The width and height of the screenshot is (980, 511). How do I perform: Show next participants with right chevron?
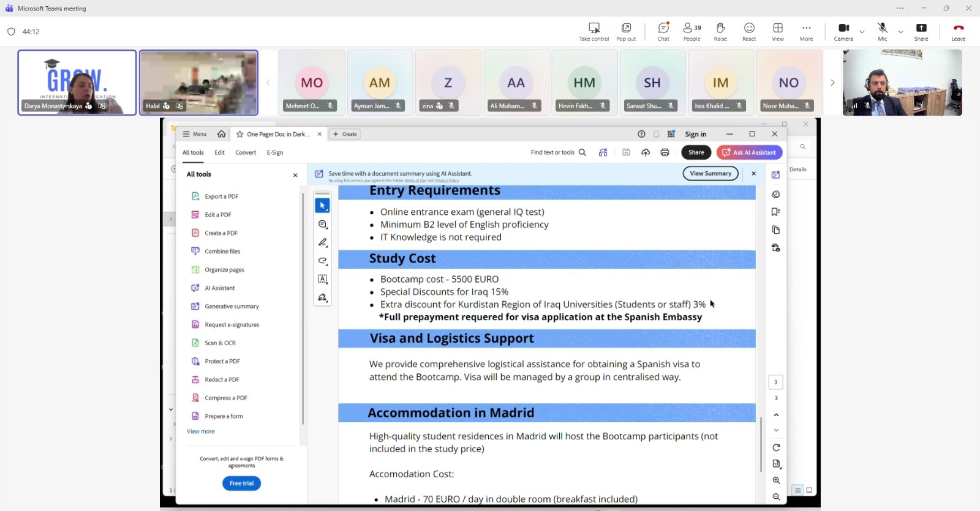coord(832,83)
